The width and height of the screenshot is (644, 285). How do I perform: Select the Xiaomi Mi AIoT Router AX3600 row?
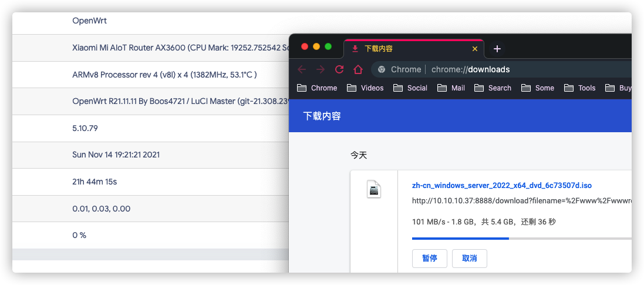150,48
